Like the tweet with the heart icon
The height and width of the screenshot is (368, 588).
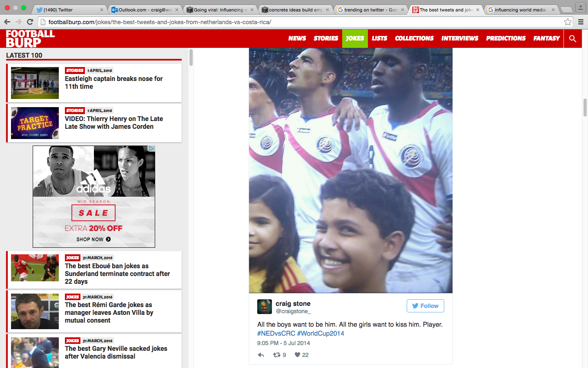tap(301, 355)
